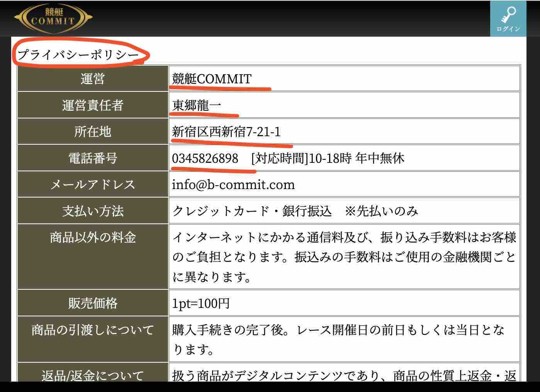Click the COMMIT lettering inside the logo
Viewport: 540px width, 392px height.
(53, 21)
